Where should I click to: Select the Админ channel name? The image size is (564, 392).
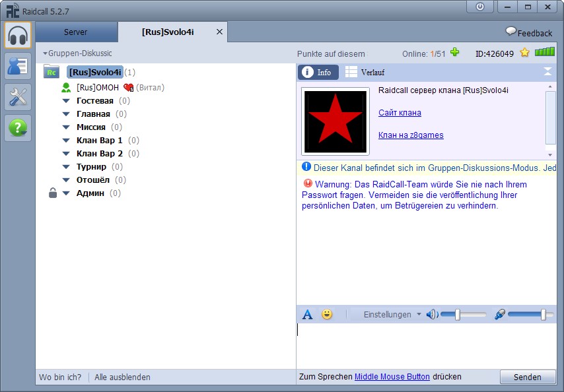[90, 193]
